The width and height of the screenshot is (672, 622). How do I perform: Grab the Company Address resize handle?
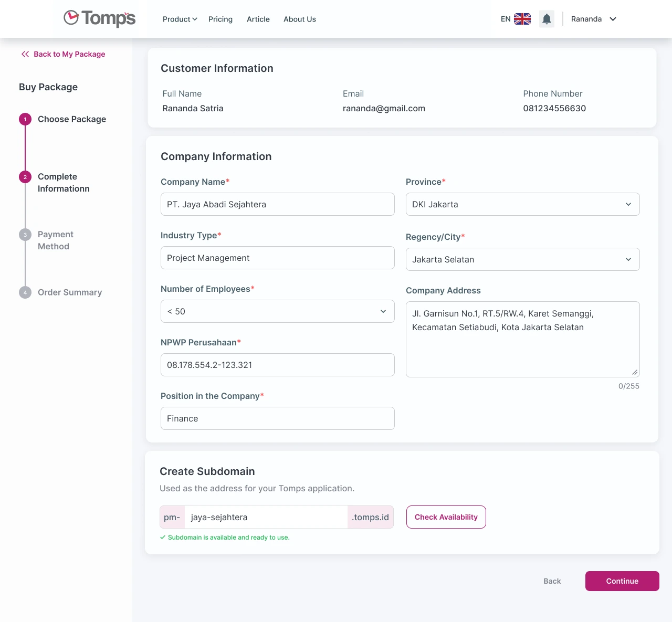[635, 372]
